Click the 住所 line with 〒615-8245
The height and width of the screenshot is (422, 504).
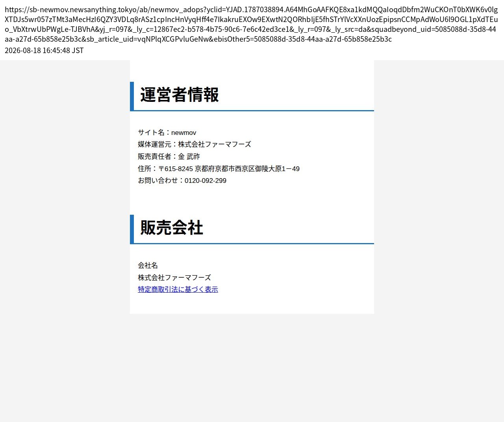tap(219, 169)
